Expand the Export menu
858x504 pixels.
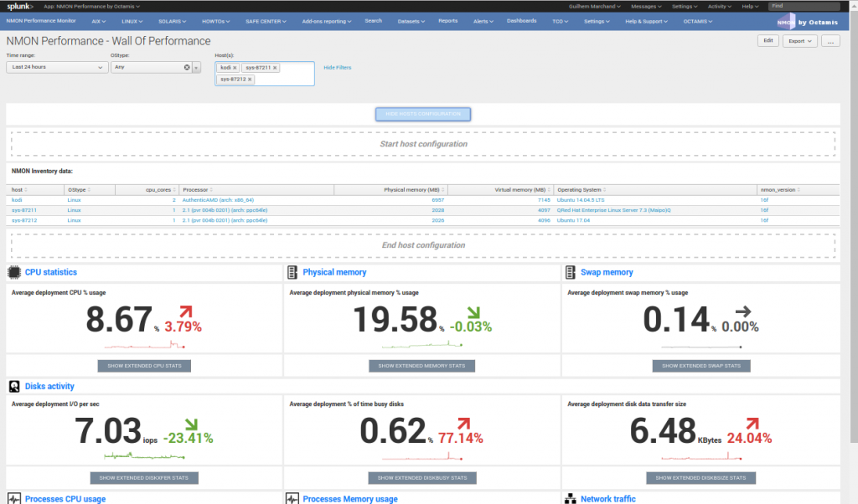coord(801,40)
